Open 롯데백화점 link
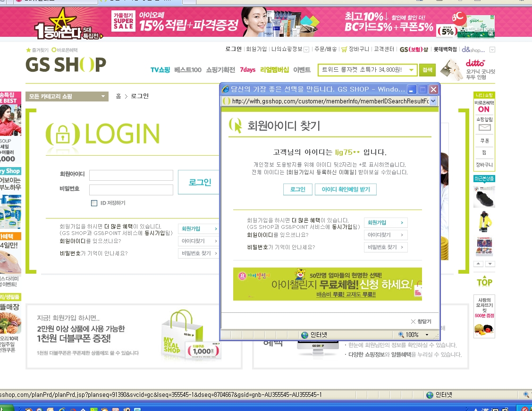532x411 pixels. [x=445, y=49]
